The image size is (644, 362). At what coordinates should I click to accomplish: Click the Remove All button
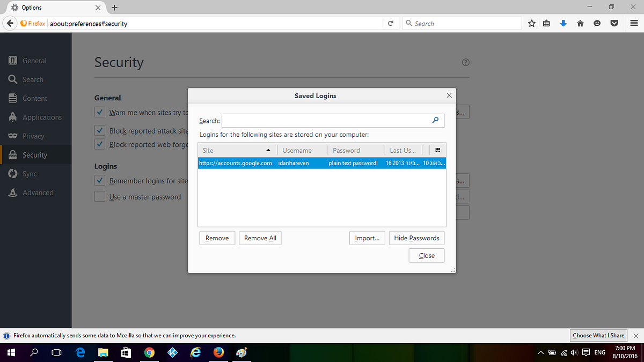(x=260, y=238)
